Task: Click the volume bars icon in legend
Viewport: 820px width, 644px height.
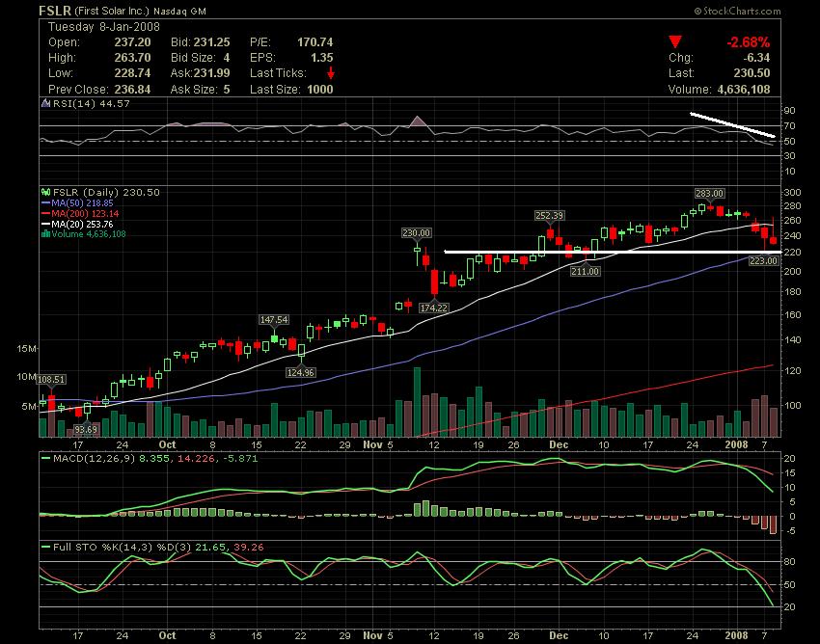Action: pyautogui.click(x=45, y=234)
